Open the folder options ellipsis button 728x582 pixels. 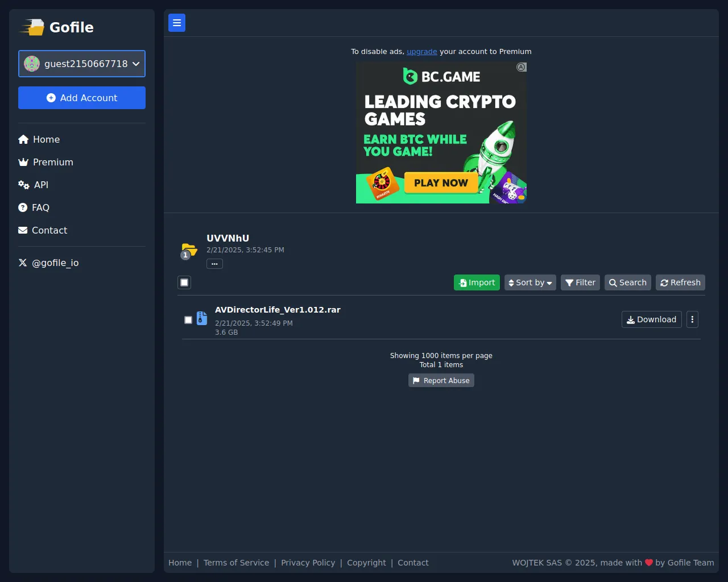[x=214, y=264]
